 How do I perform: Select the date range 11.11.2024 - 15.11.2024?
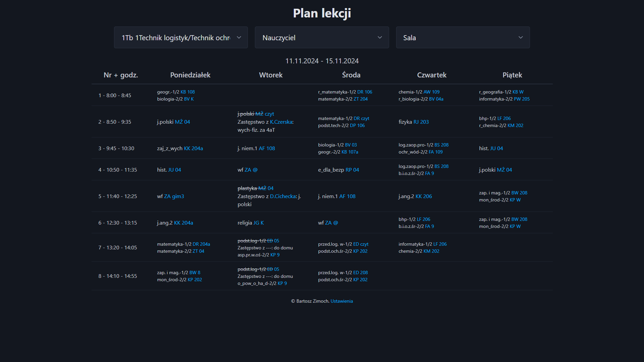pyautogui.click(x=322, y=61)
